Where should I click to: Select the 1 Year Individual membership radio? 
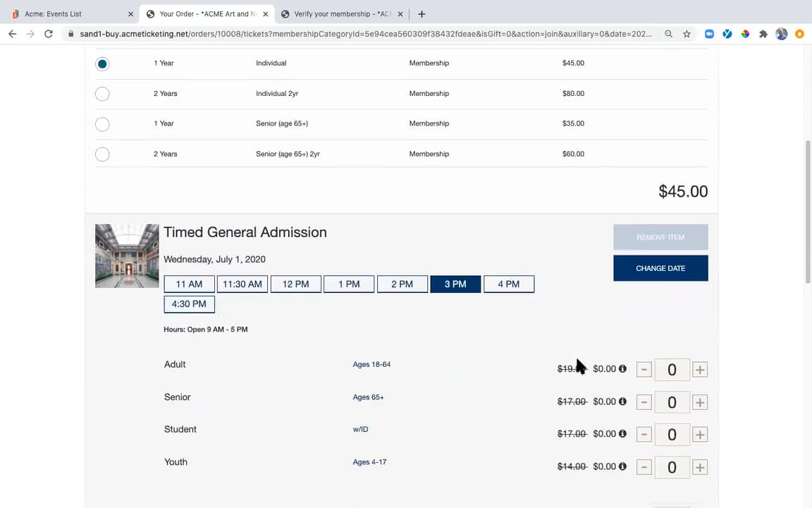(102, 64)
